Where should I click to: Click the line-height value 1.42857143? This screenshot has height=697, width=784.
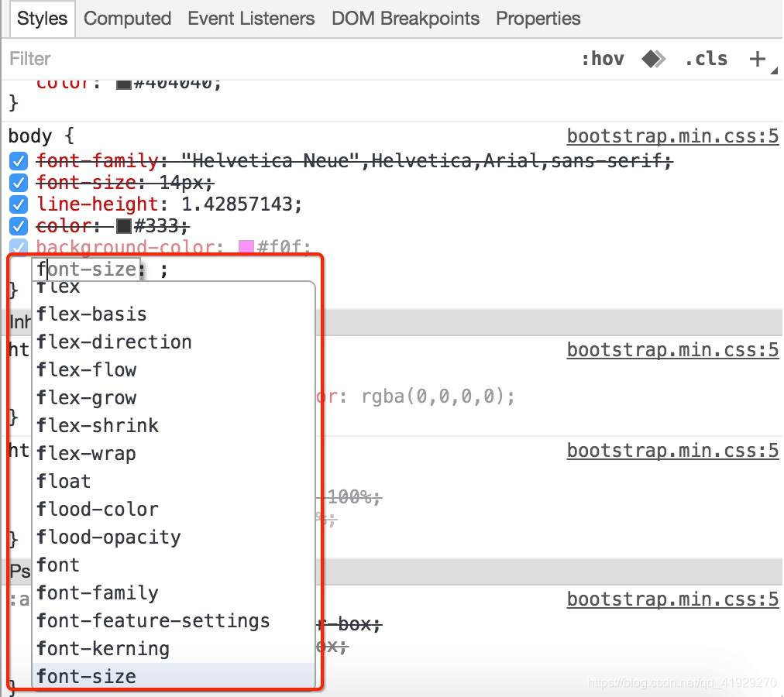[x=236, y=204]
